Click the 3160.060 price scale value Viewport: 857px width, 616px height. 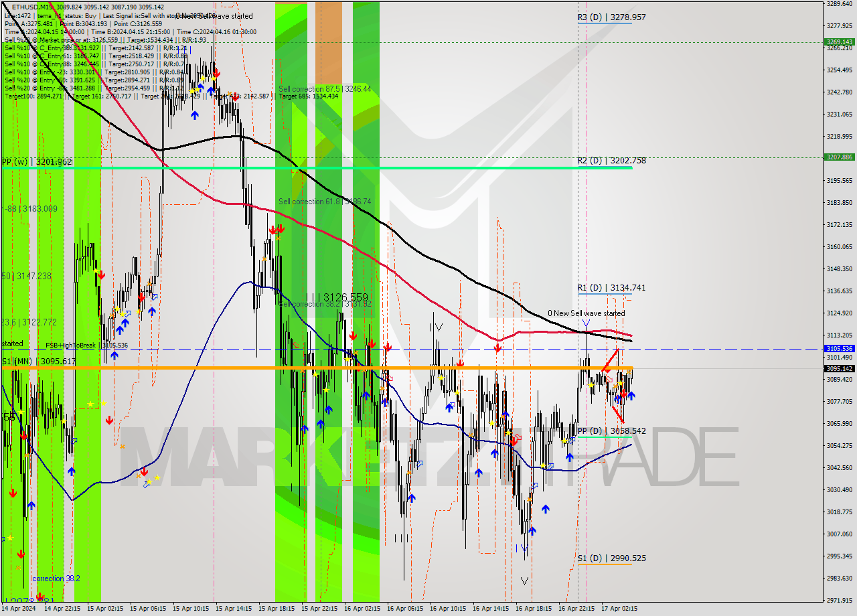839,246
